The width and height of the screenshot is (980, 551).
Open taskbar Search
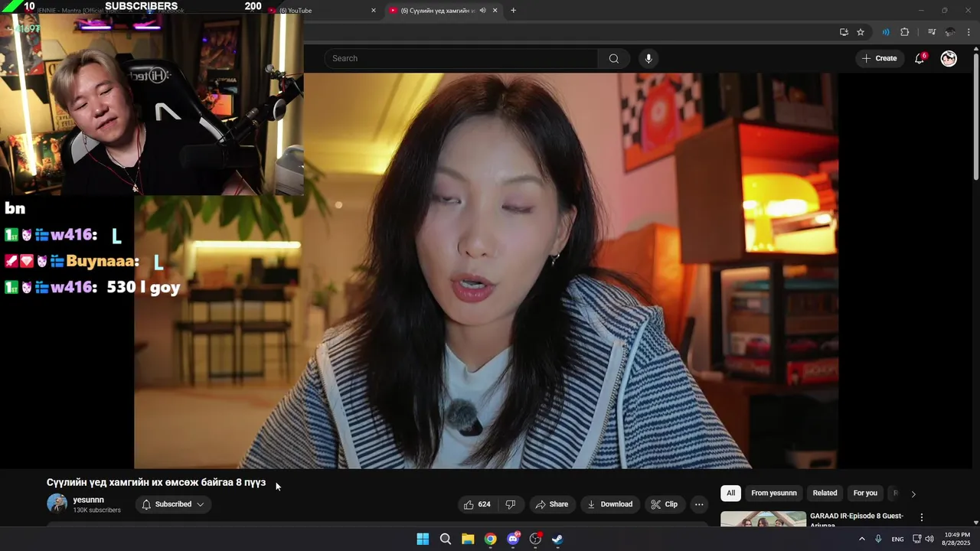445,540
